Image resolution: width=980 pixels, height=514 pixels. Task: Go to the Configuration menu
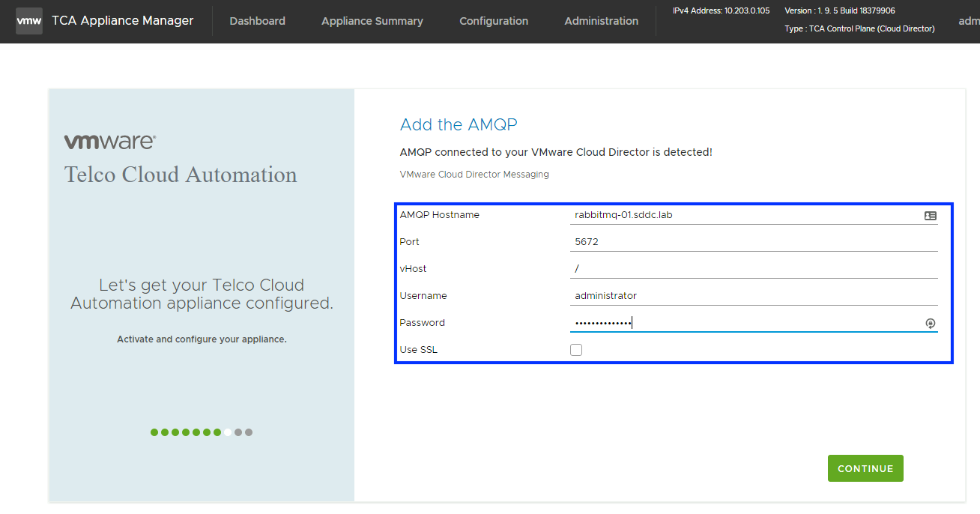[x=494, y=21]
